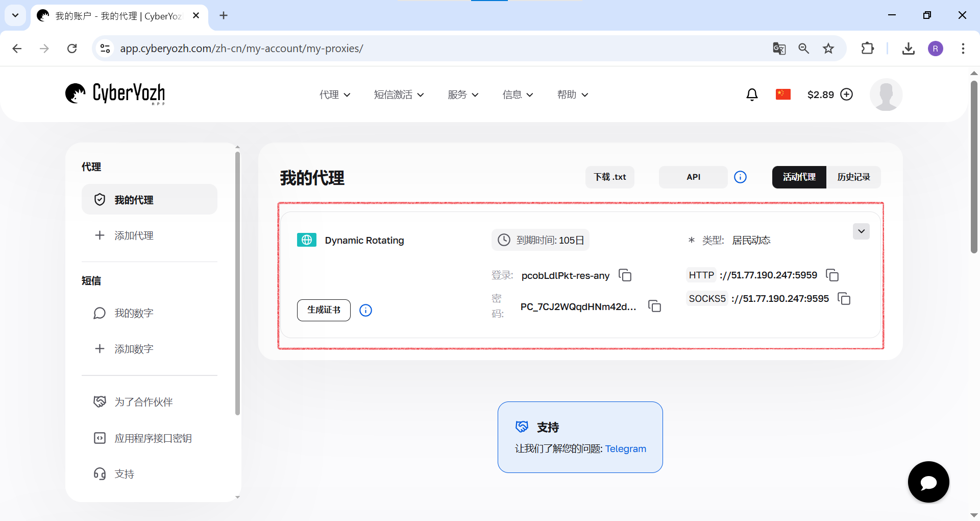Open 应用程序接口密钥 in sidebar
980x521 pixels.
pos(153,438)
